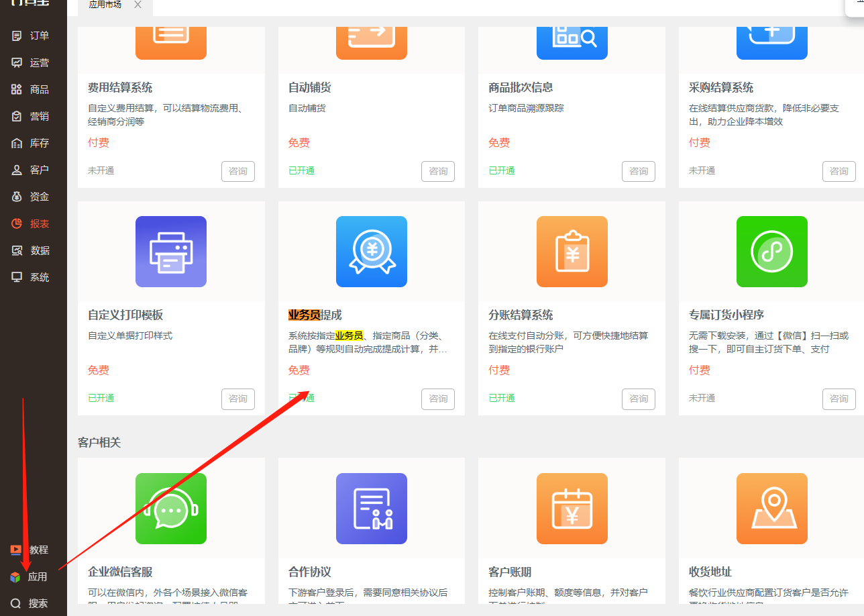Viewport: 864px width, 616px height.
Task: Open 教程 from the sidebar
Action: [x=30, y=550]
